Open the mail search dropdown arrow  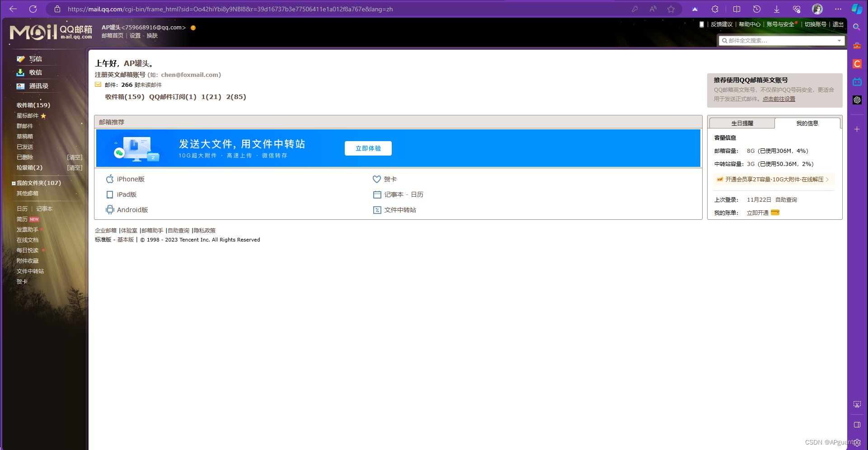839,41
